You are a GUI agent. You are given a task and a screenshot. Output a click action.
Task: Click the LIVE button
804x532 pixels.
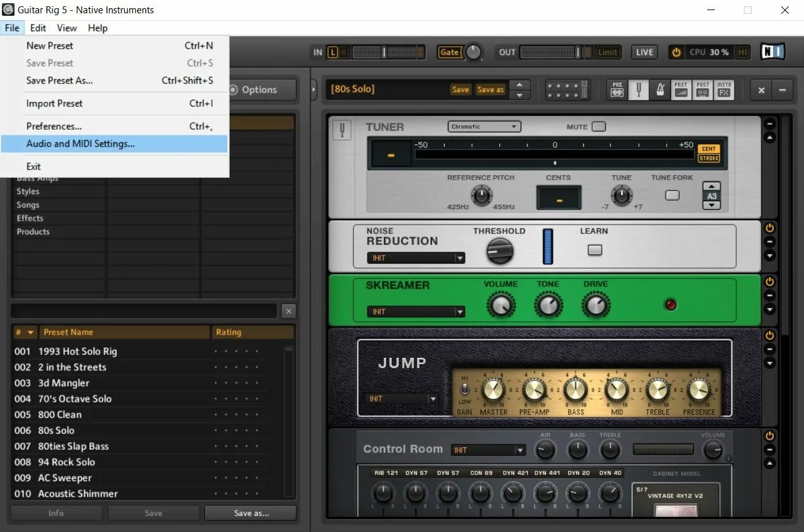tap(645, 52)
